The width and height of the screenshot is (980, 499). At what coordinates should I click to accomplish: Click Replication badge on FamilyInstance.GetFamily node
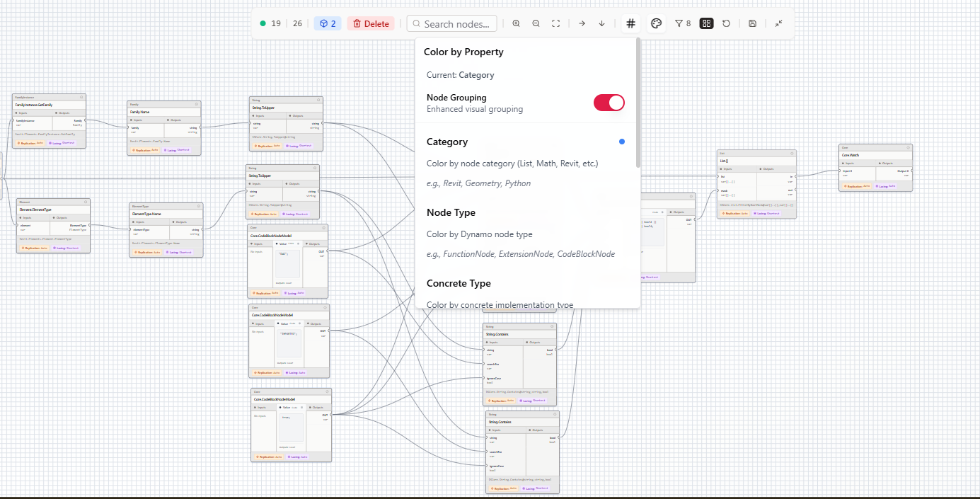(30, 143)
